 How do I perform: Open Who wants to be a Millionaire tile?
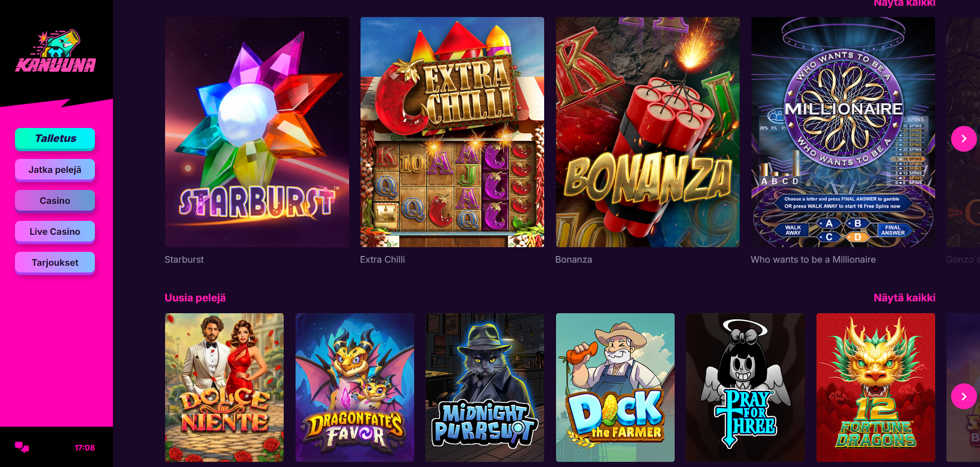click(x=843, y=132)
